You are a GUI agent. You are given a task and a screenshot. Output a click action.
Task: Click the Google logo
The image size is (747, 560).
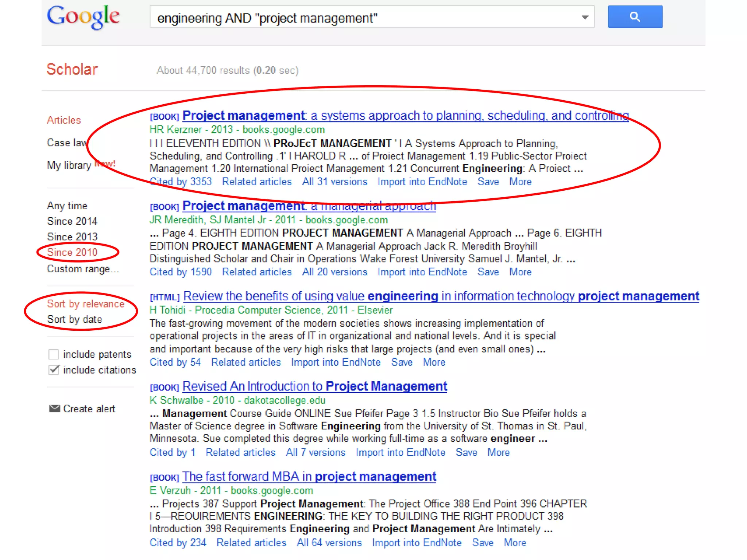[83, 17]
